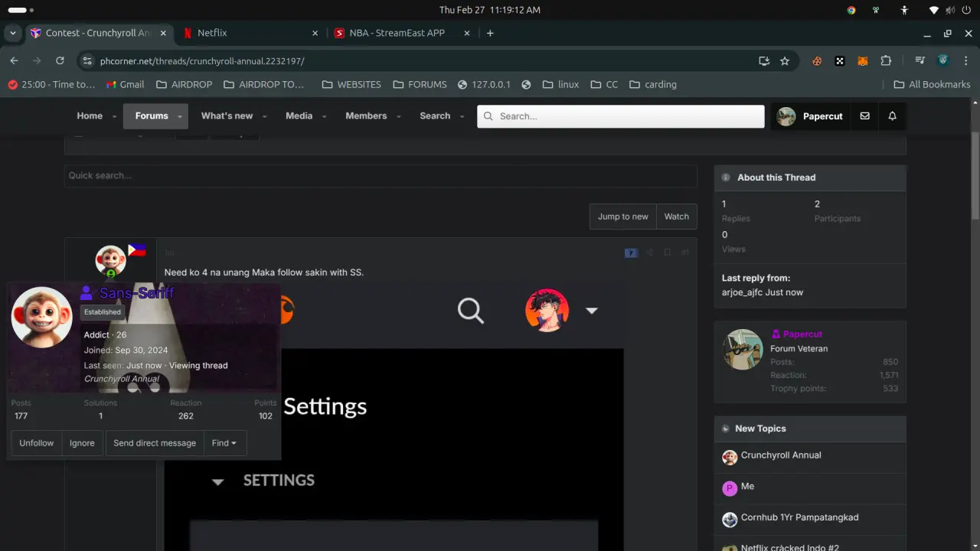
Task: Focus the forum Search input field
Action: pyautogui.click(x=621, y=116)
